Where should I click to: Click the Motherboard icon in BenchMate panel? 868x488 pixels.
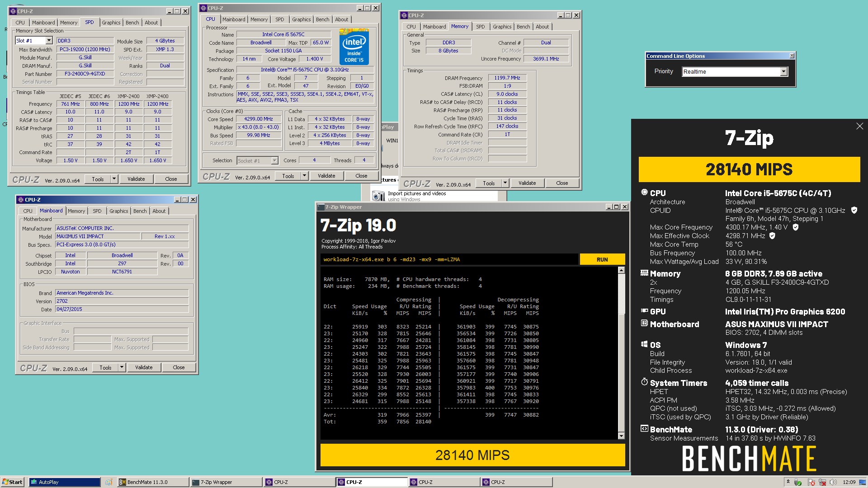(x=644, y=324)
